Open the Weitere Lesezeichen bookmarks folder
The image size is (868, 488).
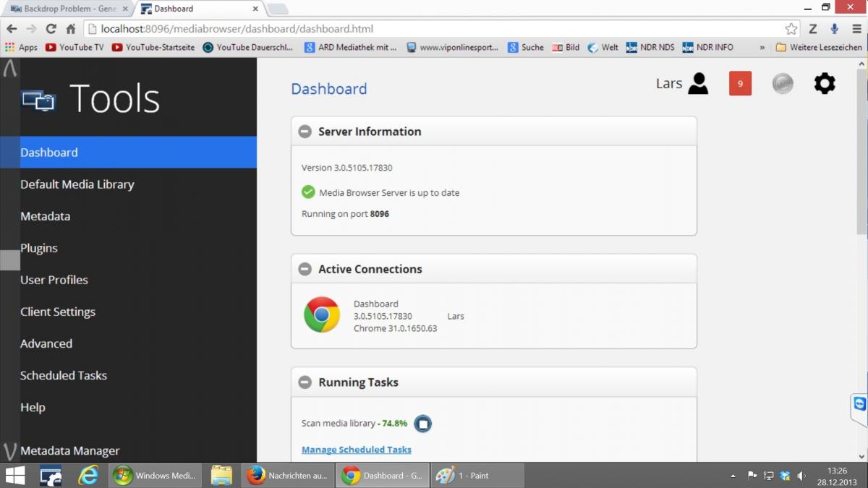[x=819, y=47]
